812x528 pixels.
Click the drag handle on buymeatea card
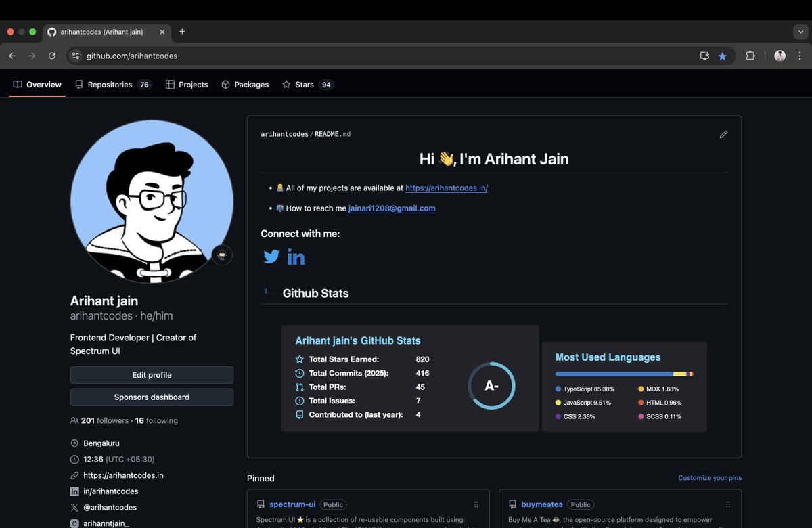point(728,504)
